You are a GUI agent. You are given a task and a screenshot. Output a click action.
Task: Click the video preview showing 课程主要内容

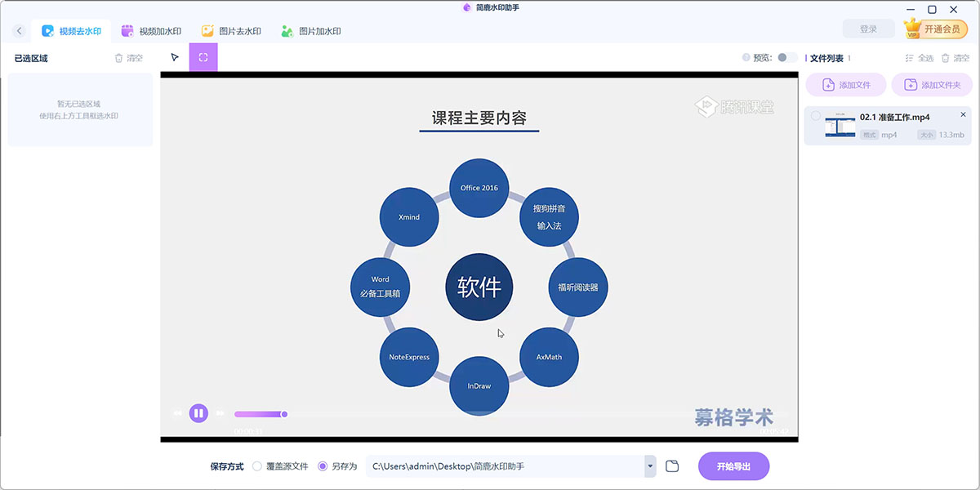479,257
